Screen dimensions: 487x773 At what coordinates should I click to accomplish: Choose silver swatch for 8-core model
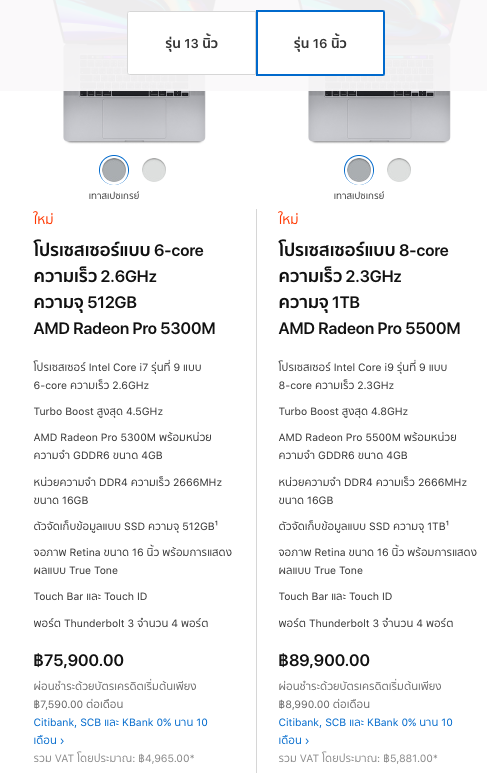(399, 170)
